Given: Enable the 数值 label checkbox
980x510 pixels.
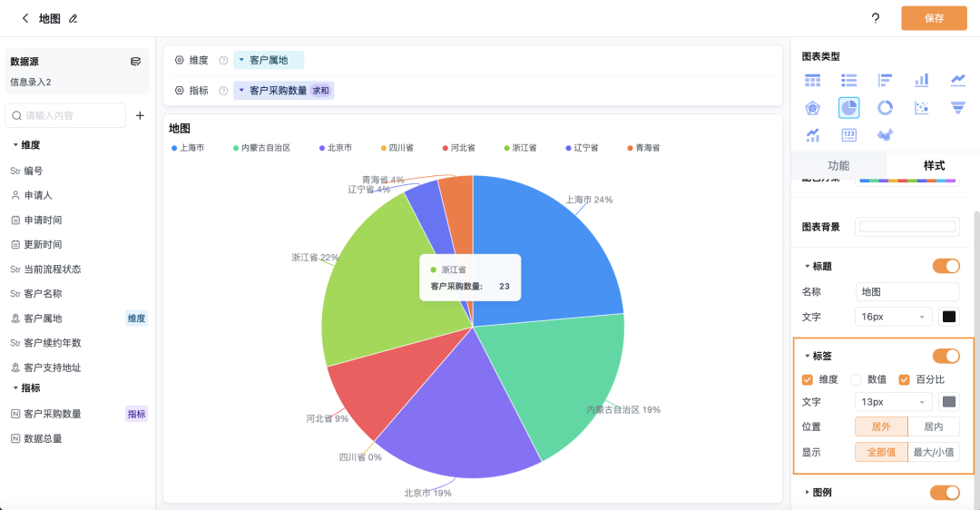Looking at the screenshot, I should (x=856, y=379).
